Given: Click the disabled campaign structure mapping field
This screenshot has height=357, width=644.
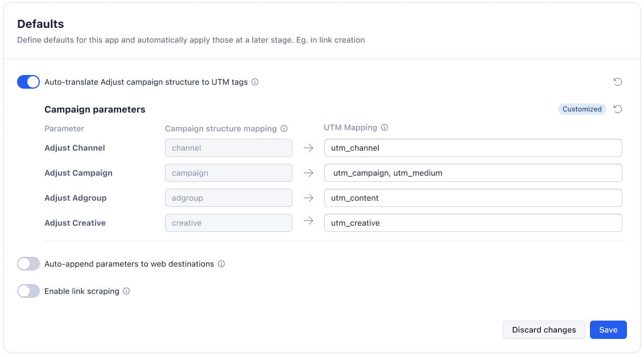Looking at the screenshot, I should (x=229, y=173).
